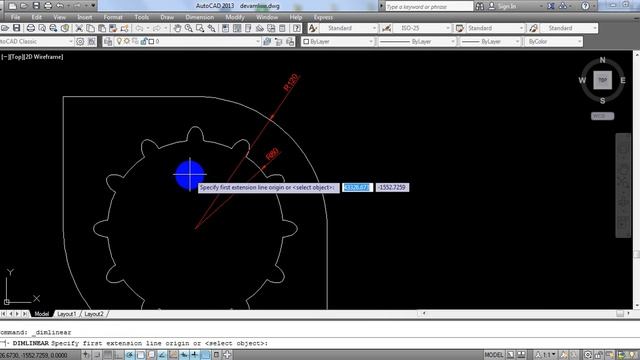Image resolution: width=640 pixels, height=360 pixels.
Task: Open the ISO-25 dimension style dropdown
Action: [422, 28]
